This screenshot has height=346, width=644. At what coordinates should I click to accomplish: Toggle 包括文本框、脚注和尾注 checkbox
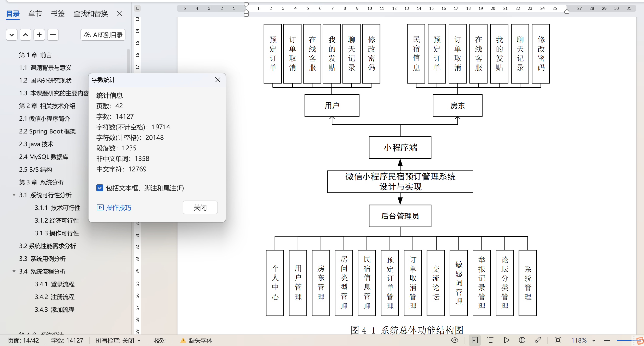pos(100,188)
